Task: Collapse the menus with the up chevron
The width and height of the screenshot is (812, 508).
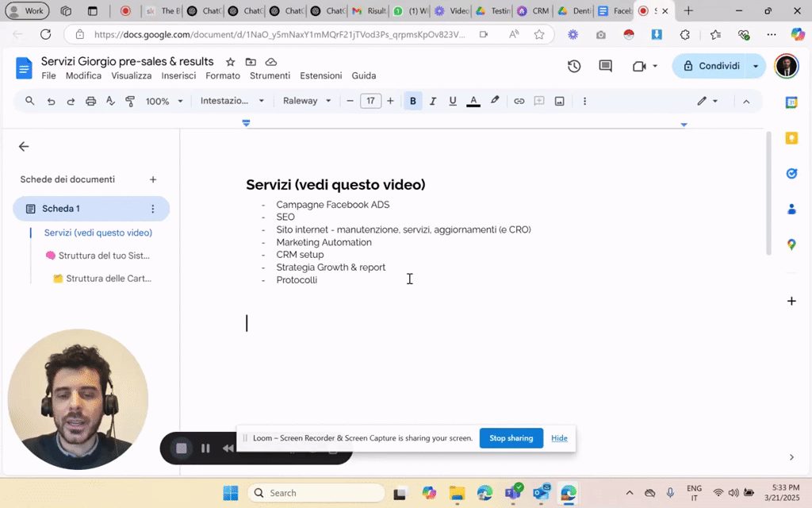Action: [746, 102]
